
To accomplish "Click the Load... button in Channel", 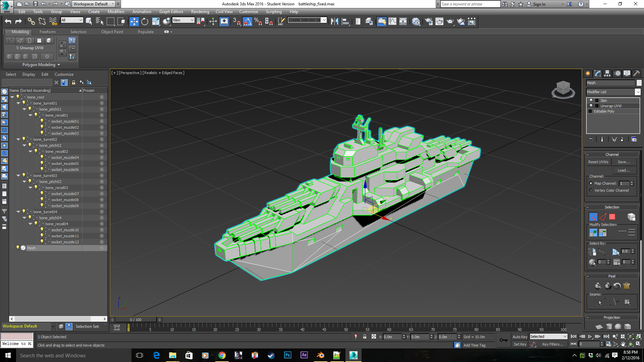I will (x=624, y=170).
